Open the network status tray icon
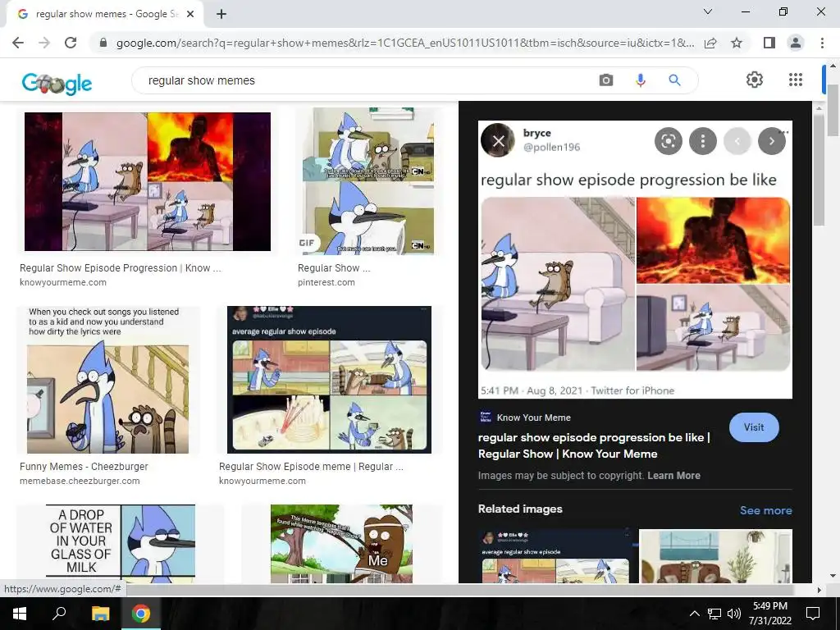 click(x=714, y=614)
